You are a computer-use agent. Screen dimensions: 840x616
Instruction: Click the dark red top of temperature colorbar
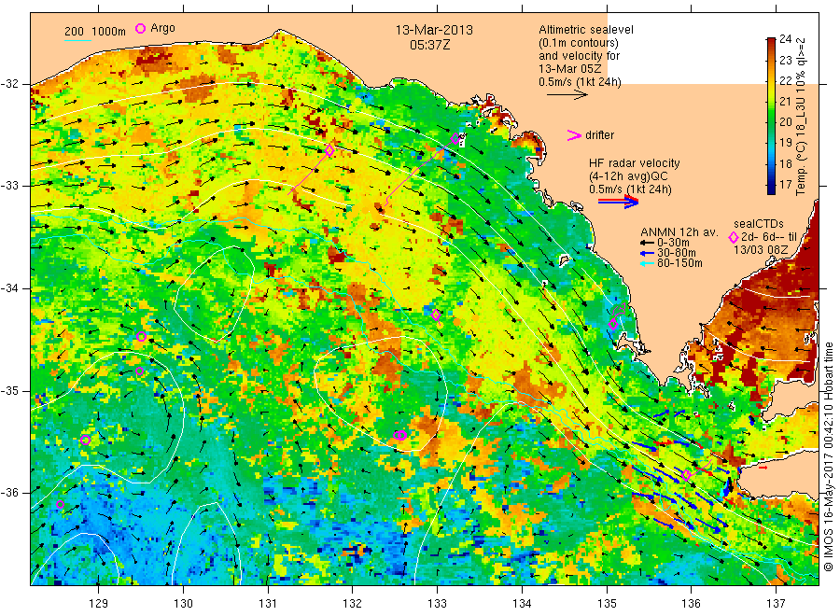coord(771,41)
